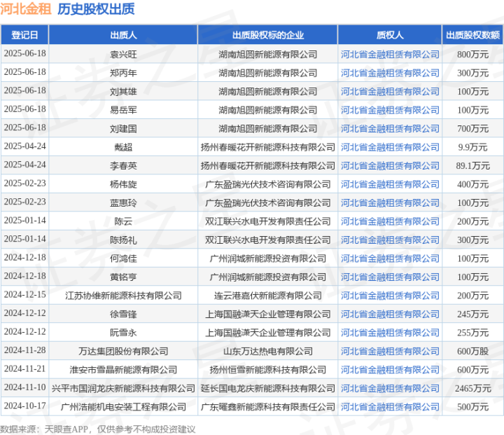Screen dimensions: 504x435
Task: Click the 历史股权出质 heading
Action: [x=96, y=8]
